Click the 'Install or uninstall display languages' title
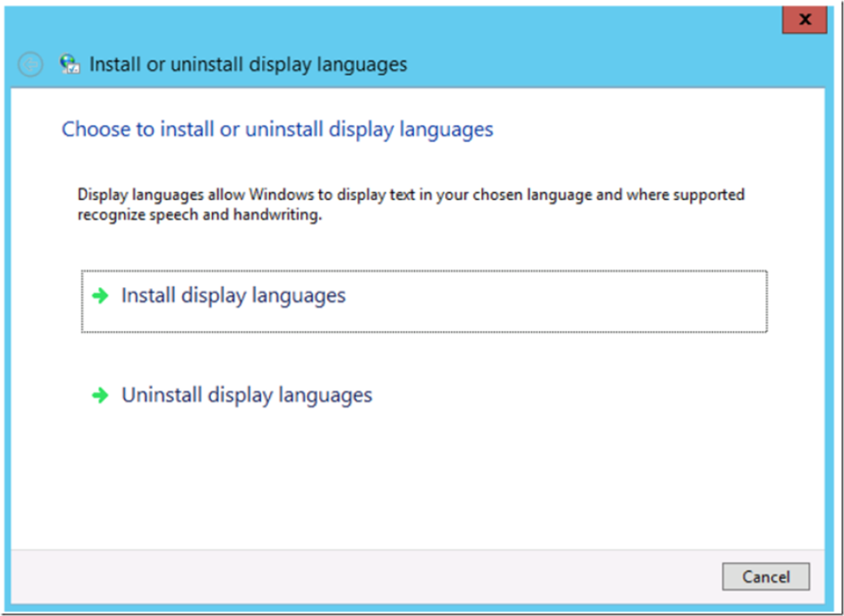 (248, 64)
